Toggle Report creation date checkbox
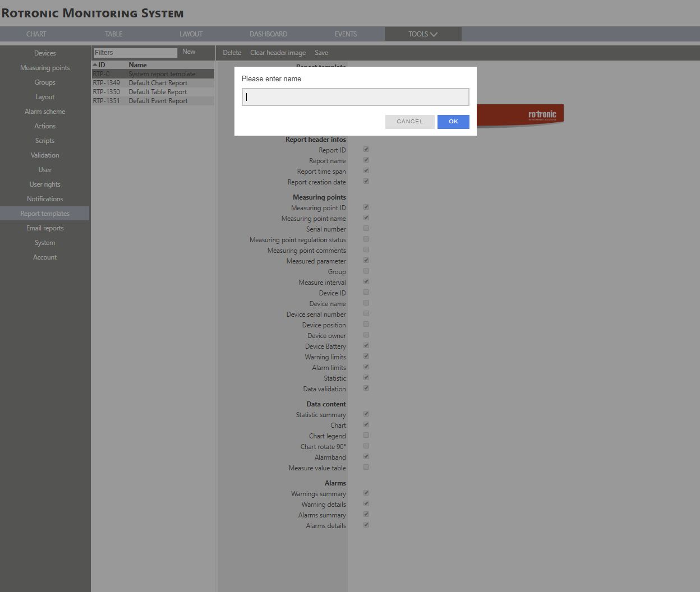The image size is (700, 592). [x=366, y=182]
